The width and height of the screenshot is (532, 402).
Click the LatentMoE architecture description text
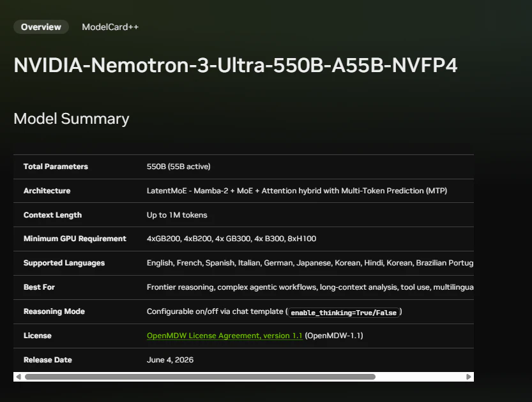(297, 191)
